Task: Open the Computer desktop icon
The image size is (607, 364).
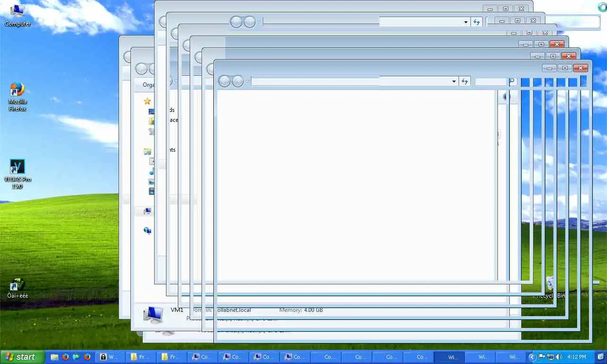Action: (x=17, y=15)
